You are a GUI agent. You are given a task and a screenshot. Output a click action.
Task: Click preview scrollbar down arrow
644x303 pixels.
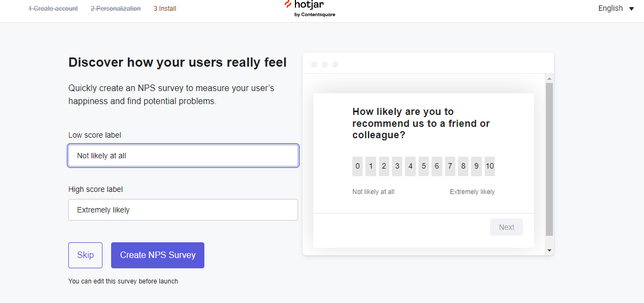550,250
